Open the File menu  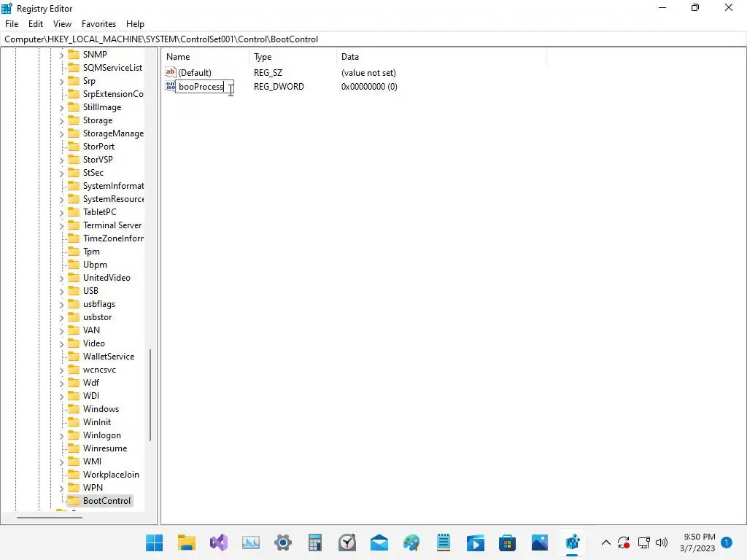12,24
